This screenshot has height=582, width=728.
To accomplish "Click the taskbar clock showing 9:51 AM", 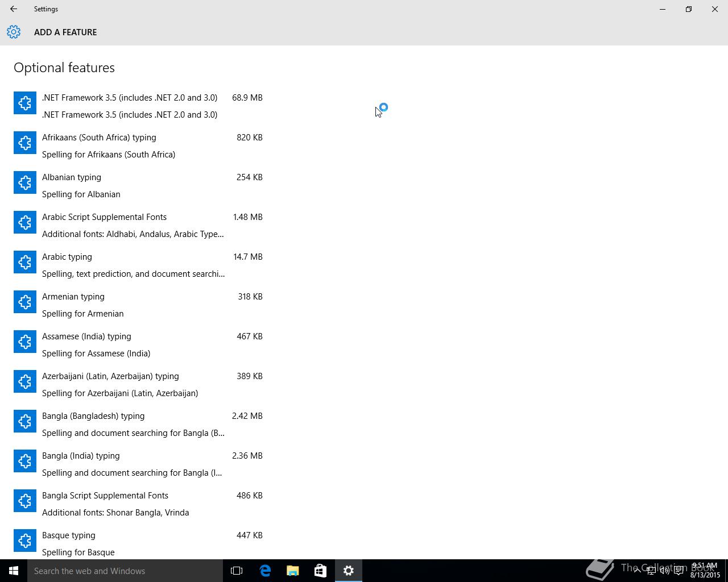I will click(705, 571).
